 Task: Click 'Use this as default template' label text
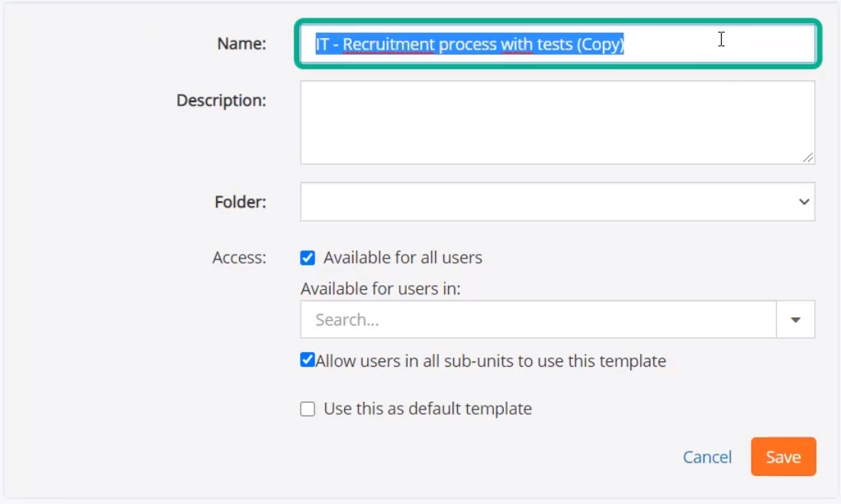(x=427, y=409)
